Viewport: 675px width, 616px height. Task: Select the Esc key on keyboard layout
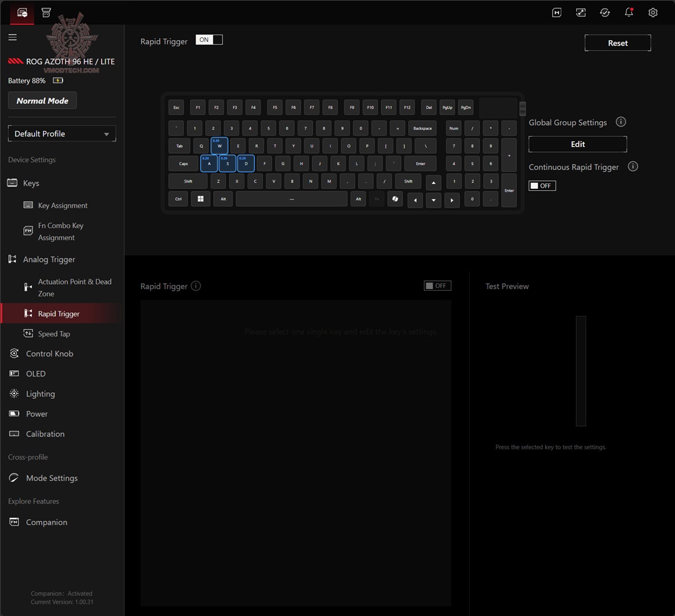pos(176,108)
